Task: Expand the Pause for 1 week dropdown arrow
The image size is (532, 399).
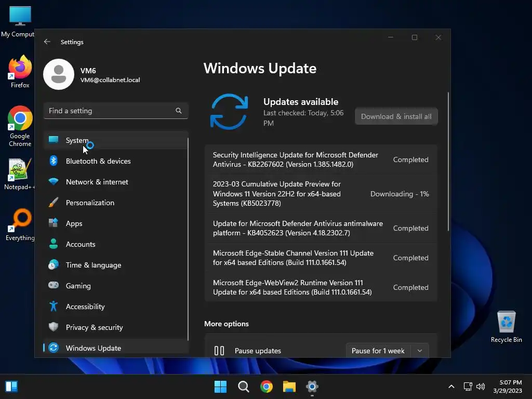Action: tap(420, 351)
